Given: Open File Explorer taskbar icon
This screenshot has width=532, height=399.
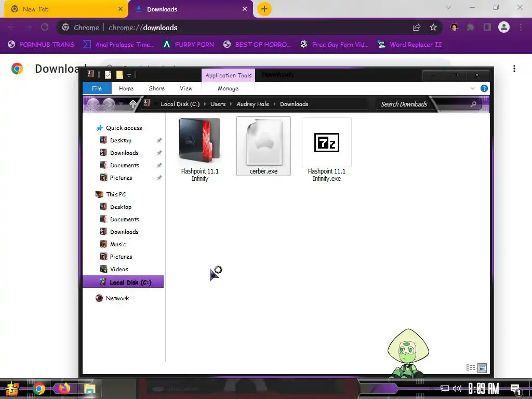Looking at the screenshot, I should (x=89, y=389).
